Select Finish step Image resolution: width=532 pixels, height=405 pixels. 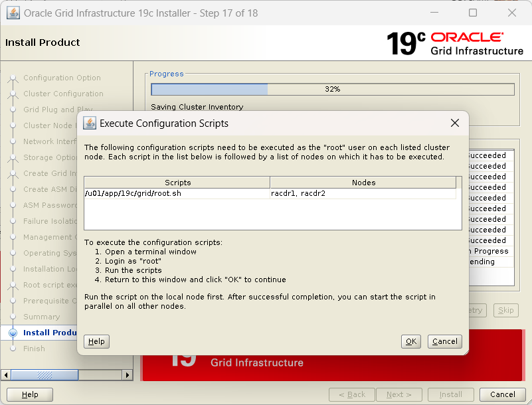pyautogui.click(x=34, y=349)
